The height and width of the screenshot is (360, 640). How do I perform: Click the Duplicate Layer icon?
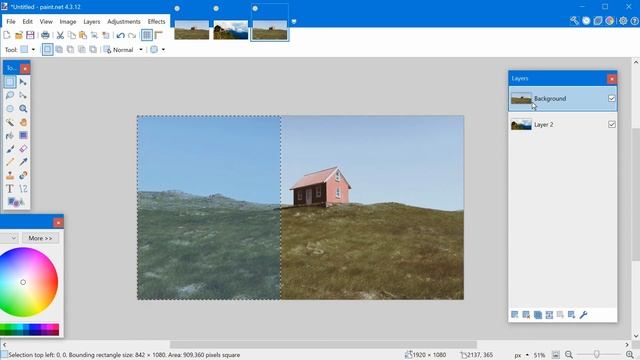[538, 315]
